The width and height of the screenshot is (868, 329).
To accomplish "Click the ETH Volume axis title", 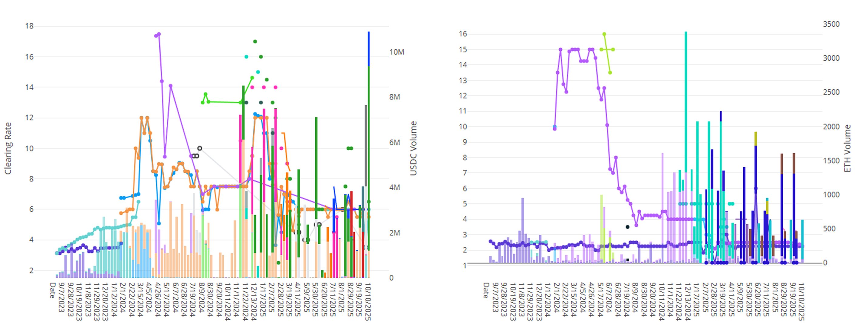I will click(847, 148).
